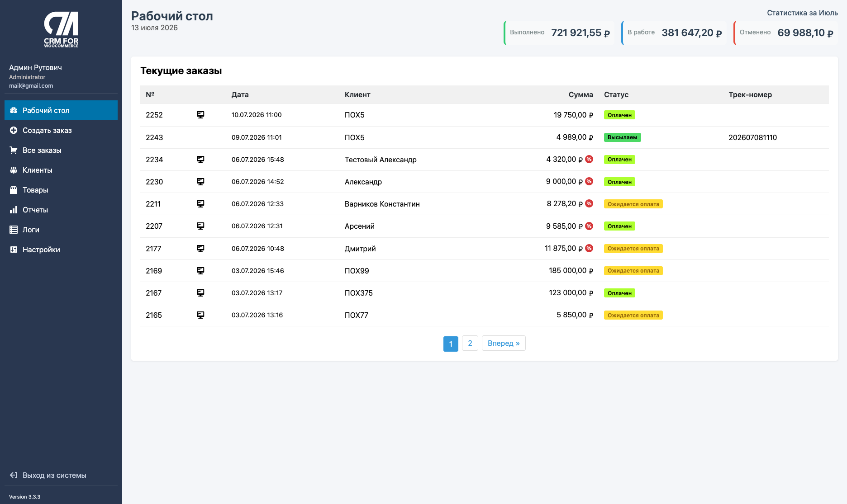Click the Вперед » pagination button
The image size is (847, 504).
(x=504, y=343)
